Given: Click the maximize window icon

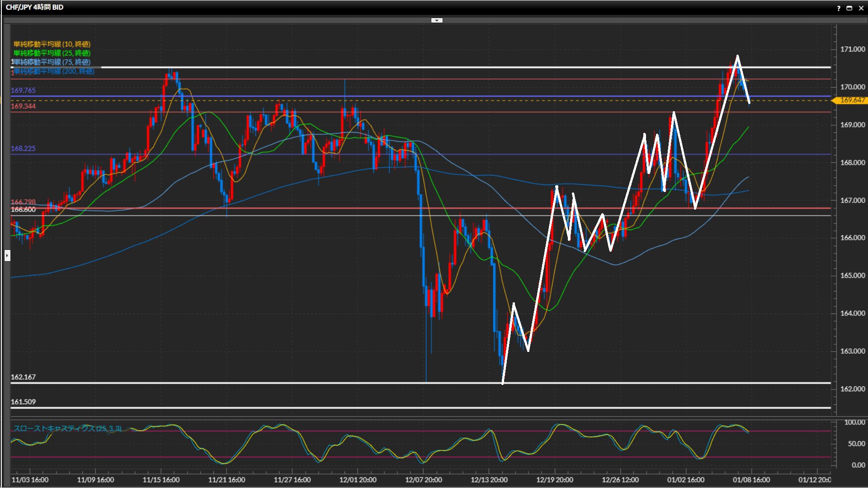Looking at the screenshot, I should click(849, 8).
